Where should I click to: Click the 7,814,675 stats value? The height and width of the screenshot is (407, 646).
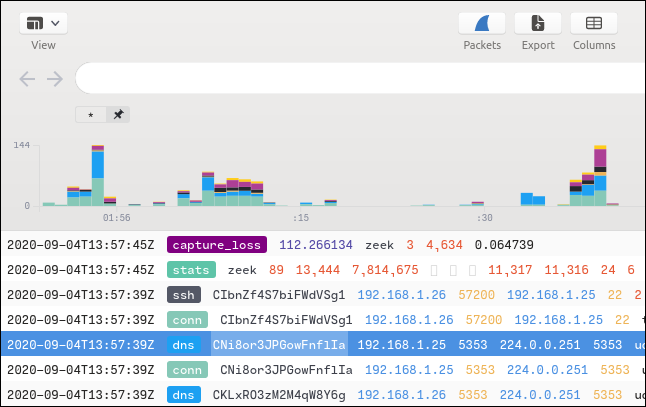click(x=385, y=270)
